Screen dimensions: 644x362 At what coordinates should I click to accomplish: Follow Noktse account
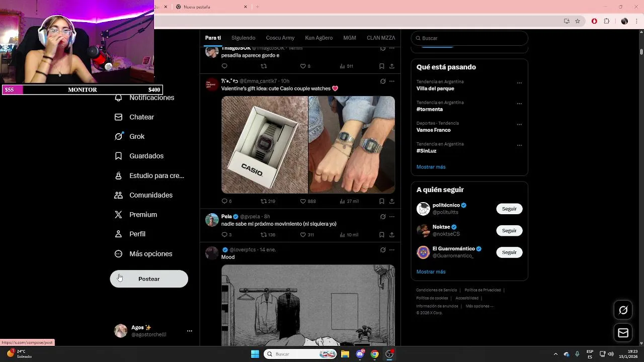509,230
